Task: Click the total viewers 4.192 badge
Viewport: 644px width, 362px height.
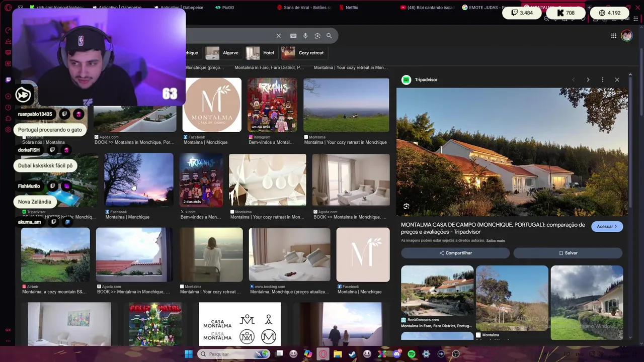Action: point(610,13)
